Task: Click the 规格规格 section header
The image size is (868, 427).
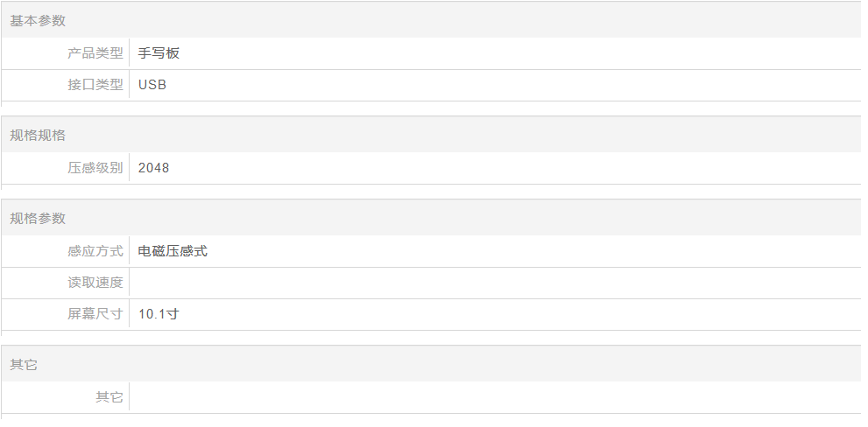Action: tap(38, 135)
